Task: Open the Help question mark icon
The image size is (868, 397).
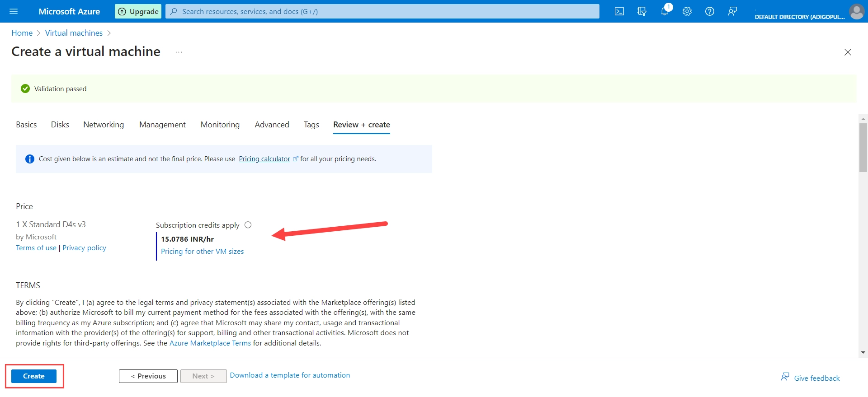Action: tap(710, 11)
